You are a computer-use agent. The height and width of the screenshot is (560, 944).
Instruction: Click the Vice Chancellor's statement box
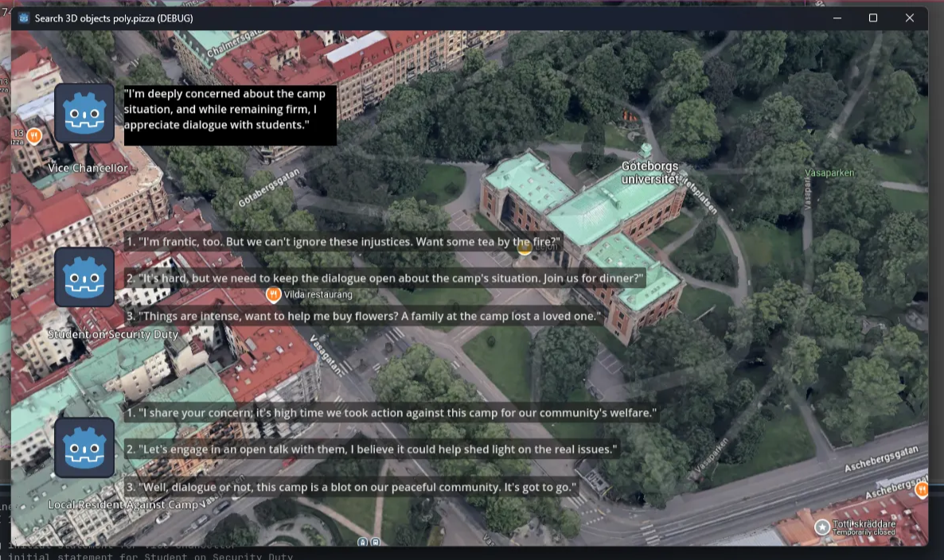click(x=230, y=115)
